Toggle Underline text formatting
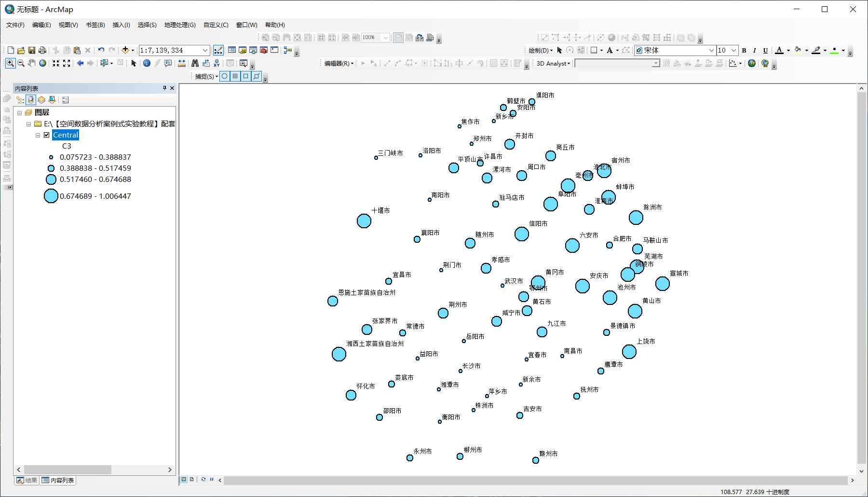Viewport: 868px width, 497px height. coord(765,50)
